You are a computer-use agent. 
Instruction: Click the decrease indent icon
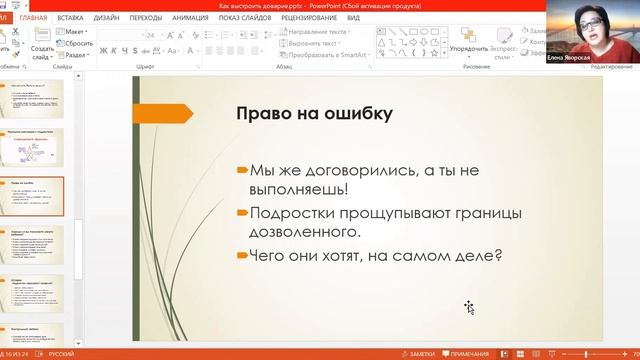click(243, 35)
